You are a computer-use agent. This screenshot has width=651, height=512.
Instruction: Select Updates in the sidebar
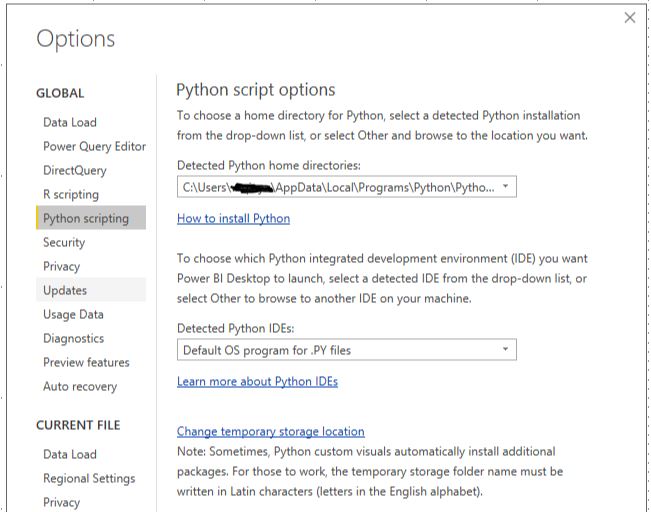coord(91,290)
